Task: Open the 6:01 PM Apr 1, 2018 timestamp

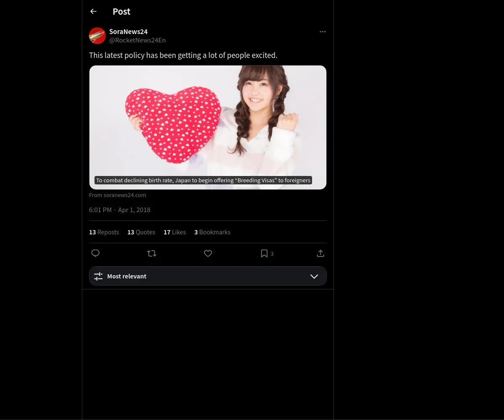Action: 120,210
